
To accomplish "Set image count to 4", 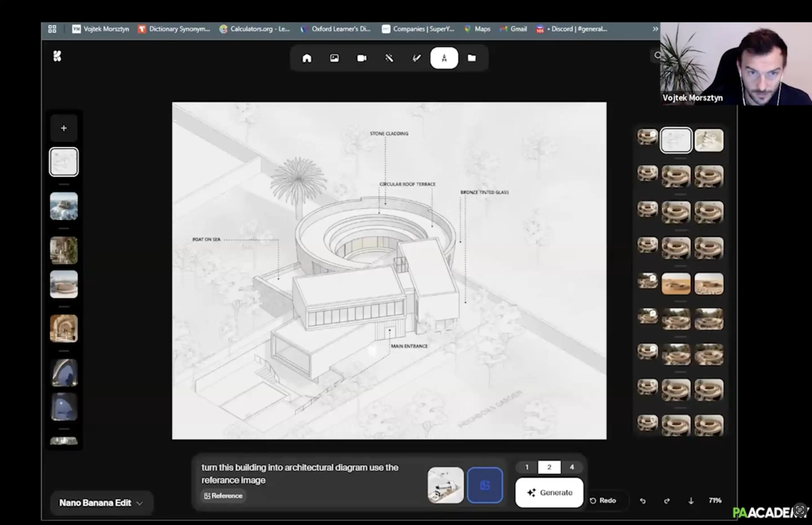I will pyautogui.click(x=572, y=467).
